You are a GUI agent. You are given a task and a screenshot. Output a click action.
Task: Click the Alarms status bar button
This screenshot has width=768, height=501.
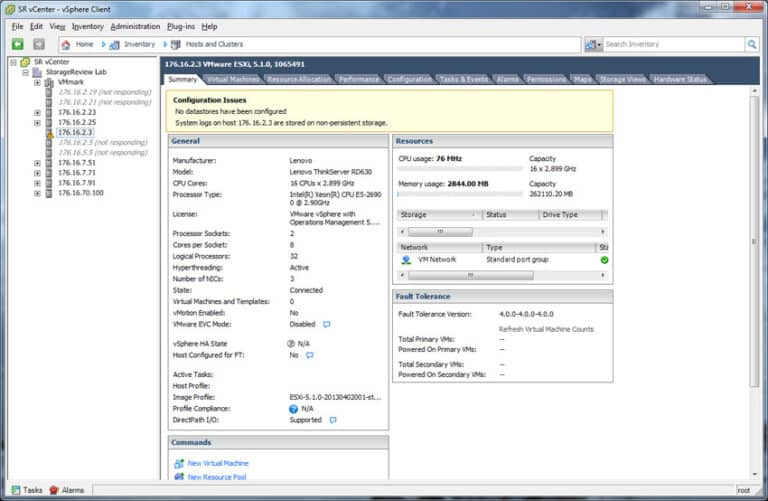(x=67, y=490)
